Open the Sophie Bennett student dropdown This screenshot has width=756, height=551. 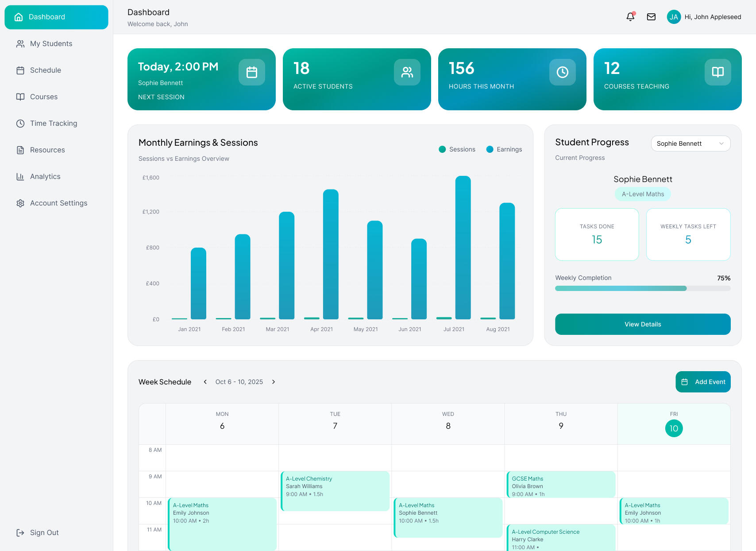[x=690, y=144]
